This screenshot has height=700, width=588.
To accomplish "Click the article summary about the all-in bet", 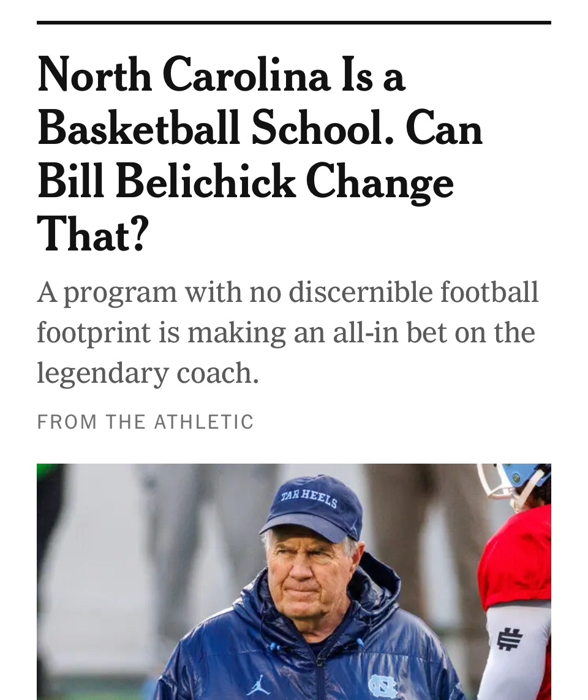I will [288, 333].
